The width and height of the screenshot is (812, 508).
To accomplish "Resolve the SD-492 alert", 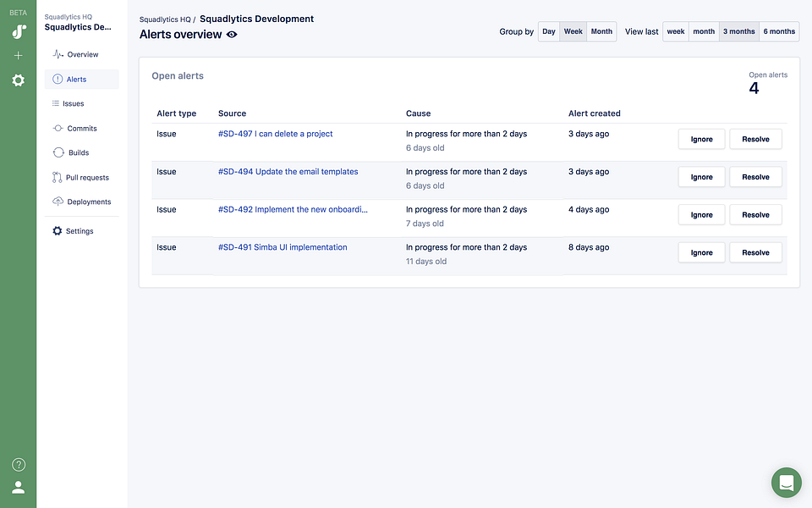I will 755,214.
